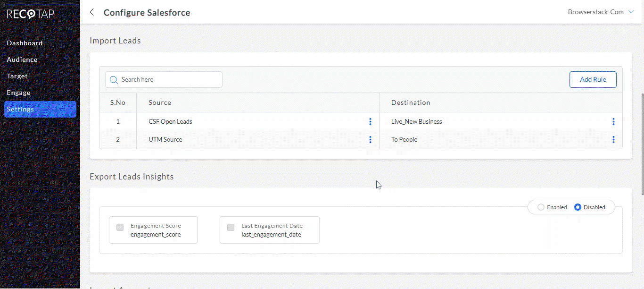The height and width of the screenshot is (289, 644).
Task: Click the search magnifier icon
Action: (114, 80)
